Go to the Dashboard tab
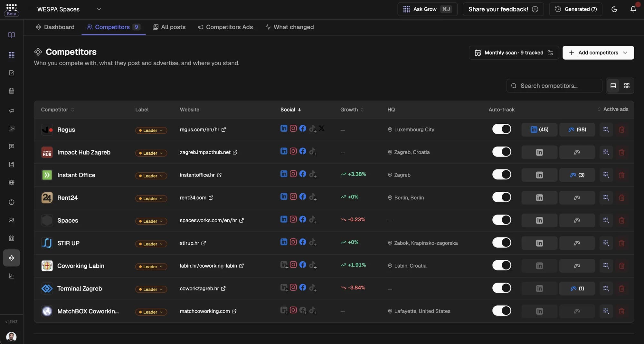 [x=55, y=27]
